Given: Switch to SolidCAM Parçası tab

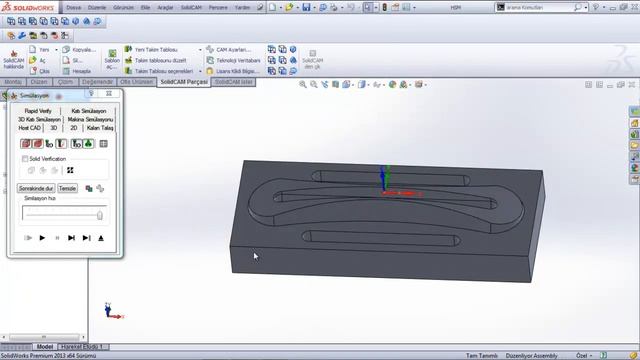Looking at the screenshot, I should (x=184, y=82).
